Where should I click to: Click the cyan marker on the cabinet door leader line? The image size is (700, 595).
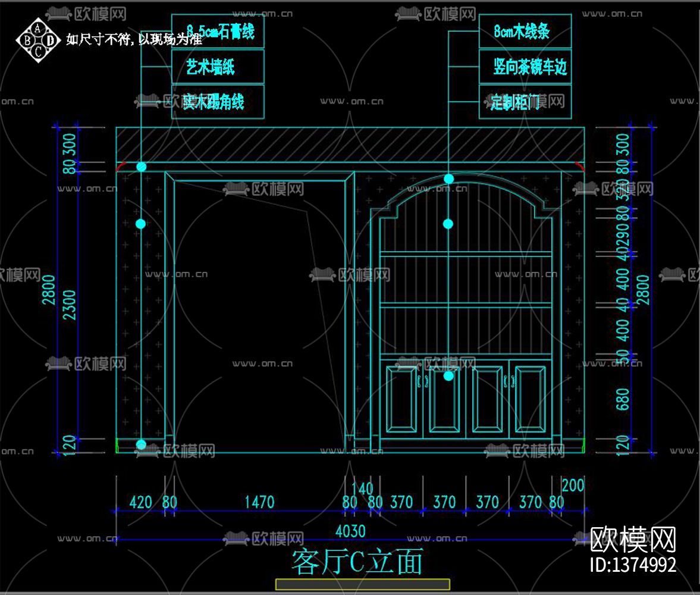pos(448,376)
